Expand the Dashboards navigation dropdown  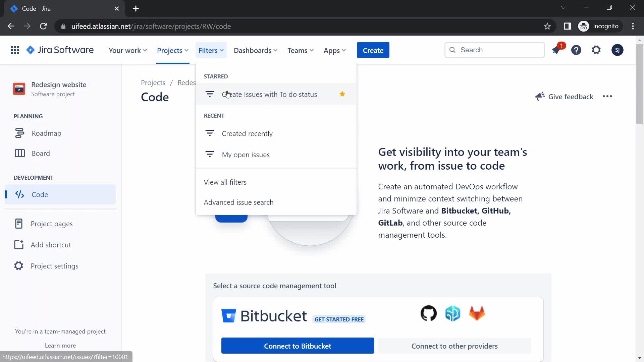[x=256, y=50]
